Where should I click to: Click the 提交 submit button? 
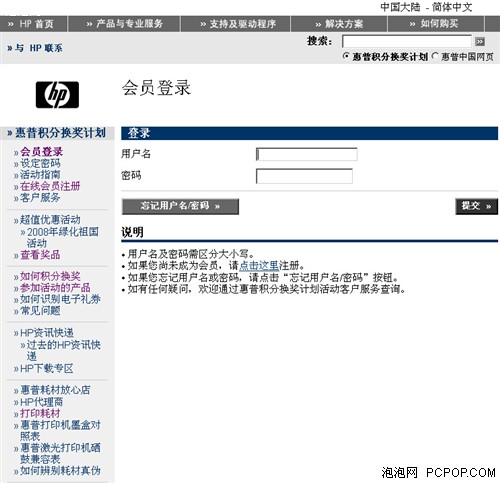pyautogui.click(x=477, y=206)
